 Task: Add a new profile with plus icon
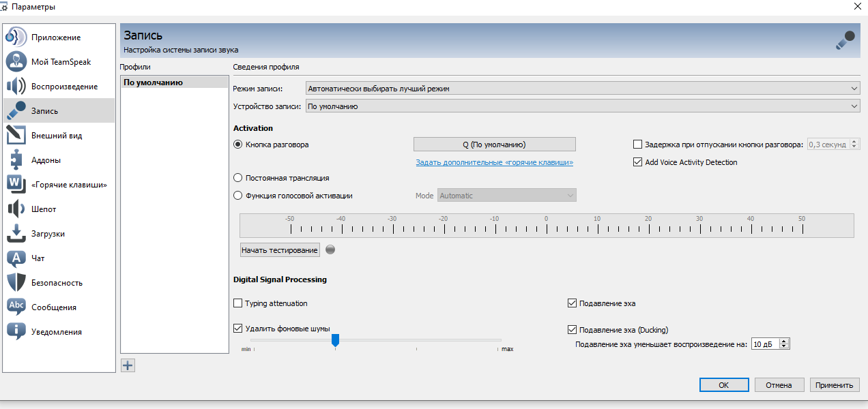tap(128, 365)
